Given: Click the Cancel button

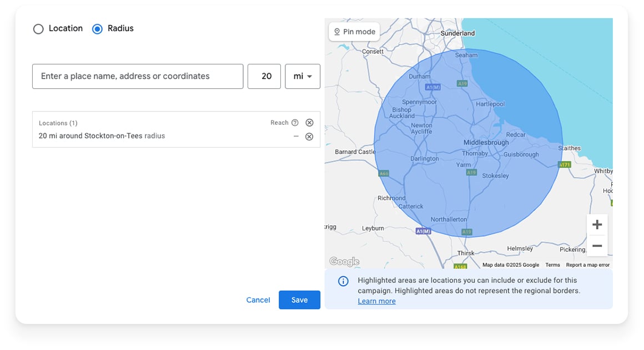Looking at the screenshot, I should coord(258,300).
